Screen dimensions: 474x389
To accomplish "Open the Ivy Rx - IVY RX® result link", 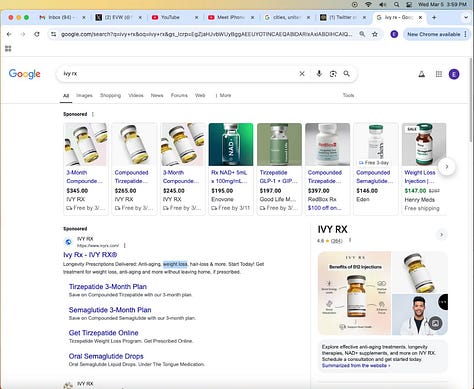I will [x=90, y=255].
